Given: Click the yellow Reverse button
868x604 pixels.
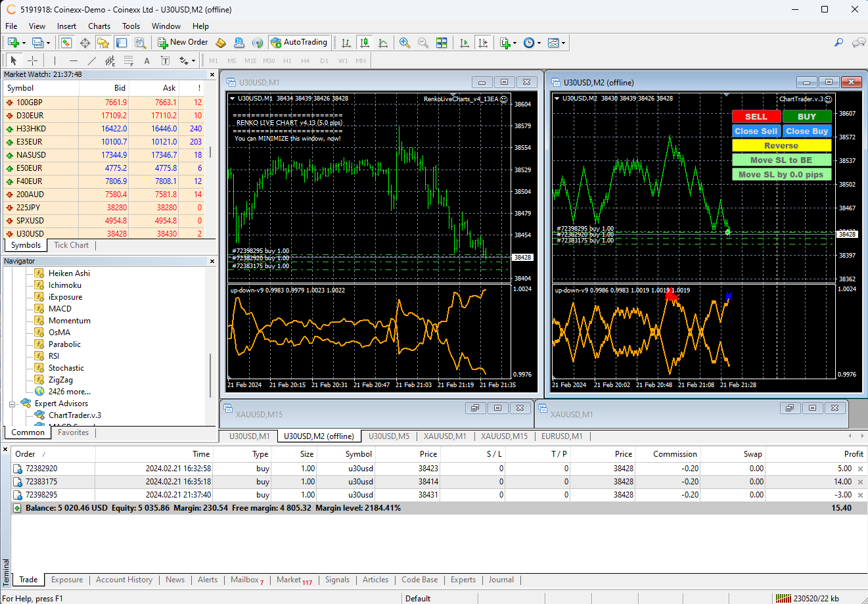Looking at the screenshot, I should tap(781, 146).
